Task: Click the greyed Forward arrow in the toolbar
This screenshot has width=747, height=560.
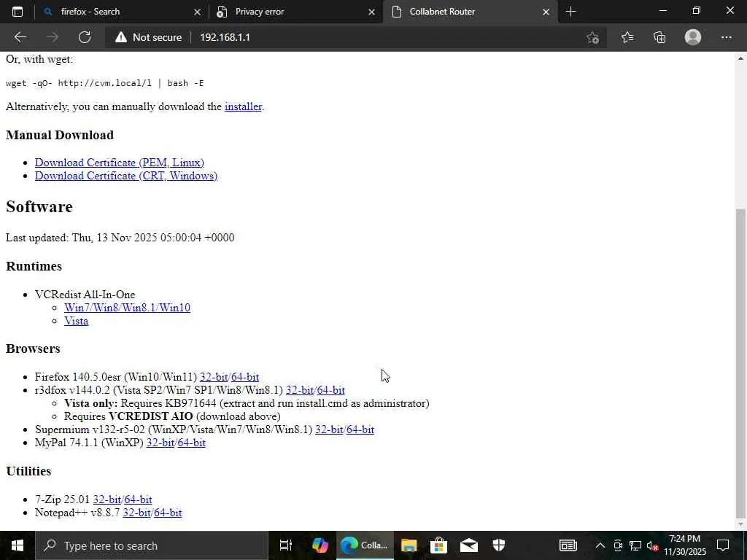Action: pos(53,37)
